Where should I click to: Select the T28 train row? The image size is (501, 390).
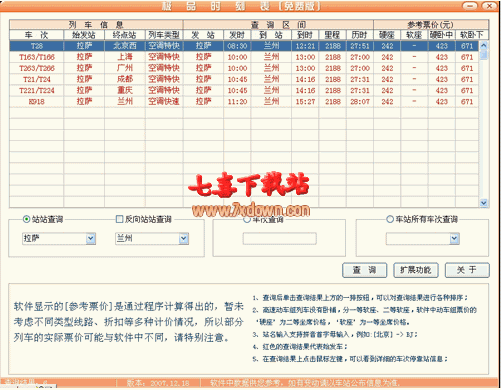pos(244,46)
